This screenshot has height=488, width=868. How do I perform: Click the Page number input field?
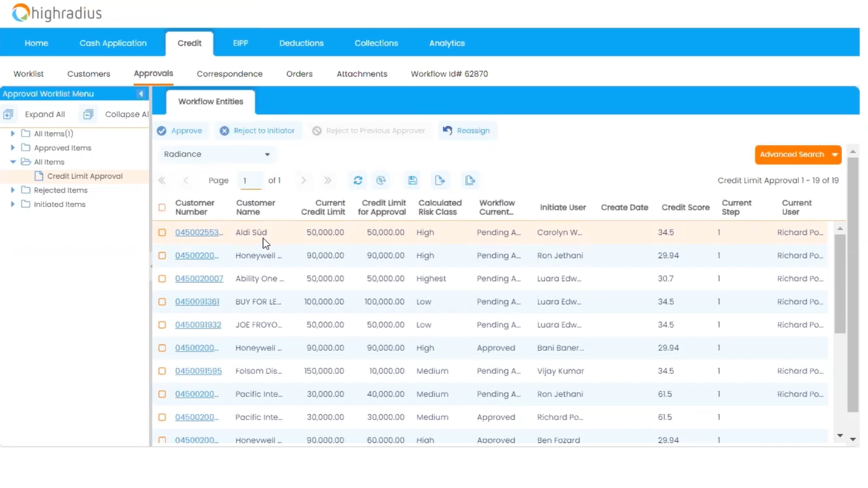click(250, 180)
